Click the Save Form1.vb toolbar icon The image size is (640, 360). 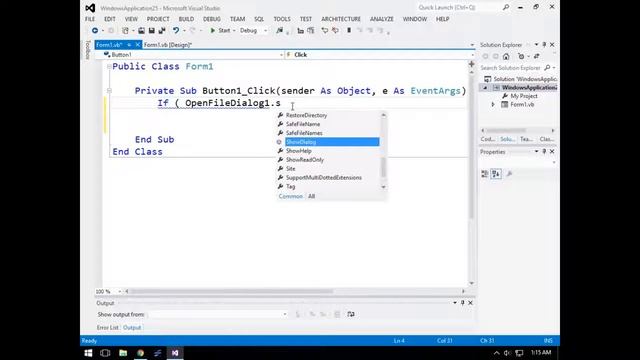click(151, 31)
